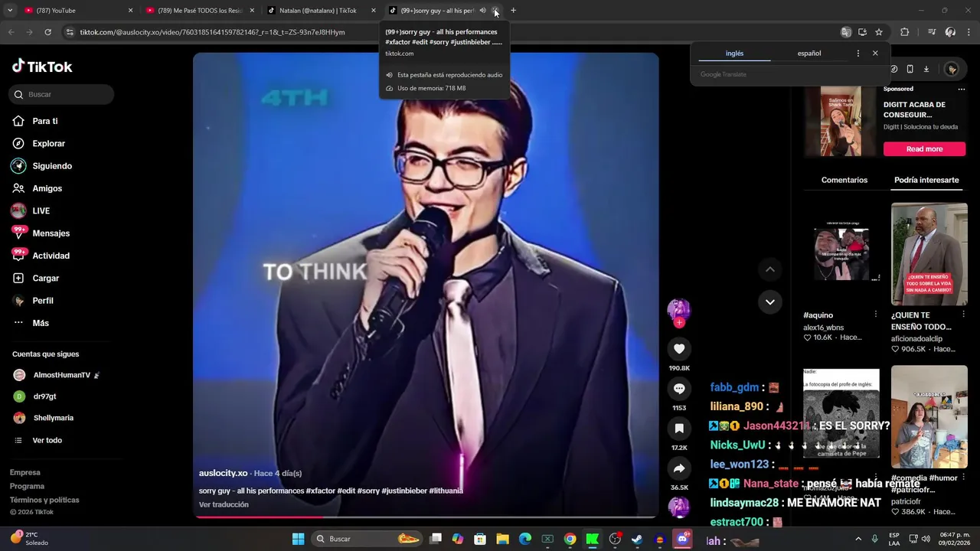
Task: Open Chrome extensions puzzle icon
Action: [905, 32]
